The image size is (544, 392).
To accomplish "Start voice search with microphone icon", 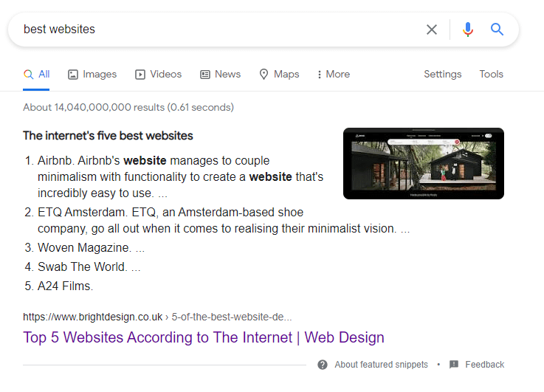I will (468, 30).
